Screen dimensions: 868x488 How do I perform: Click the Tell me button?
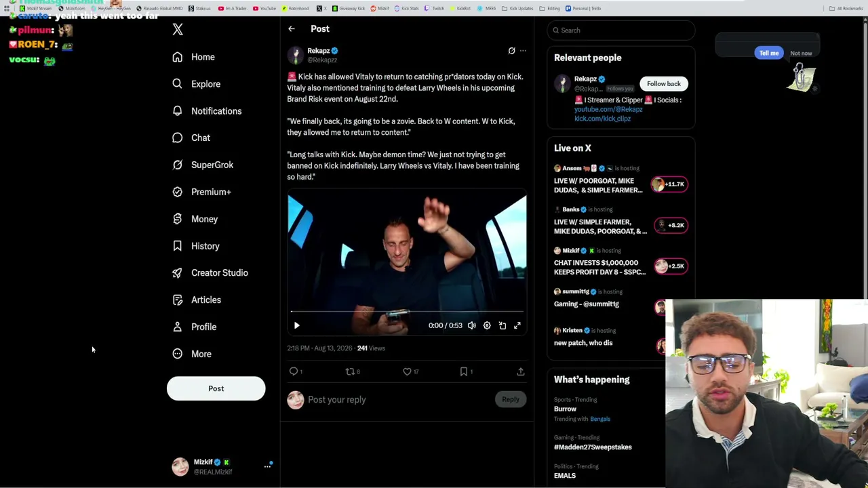(x=769, y=53)
